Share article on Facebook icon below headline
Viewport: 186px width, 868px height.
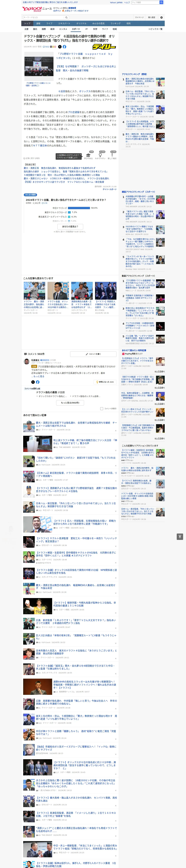point(64,47)
